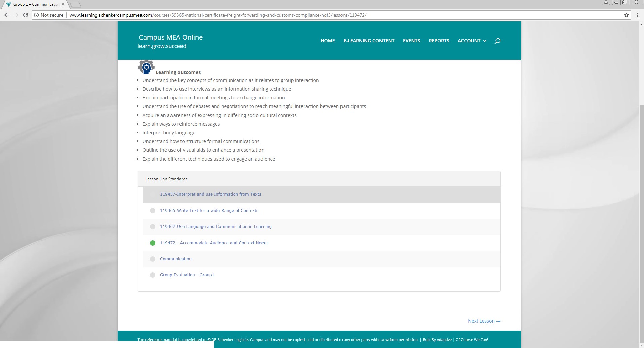Open the EVENTS menu item

pos(411,41)
